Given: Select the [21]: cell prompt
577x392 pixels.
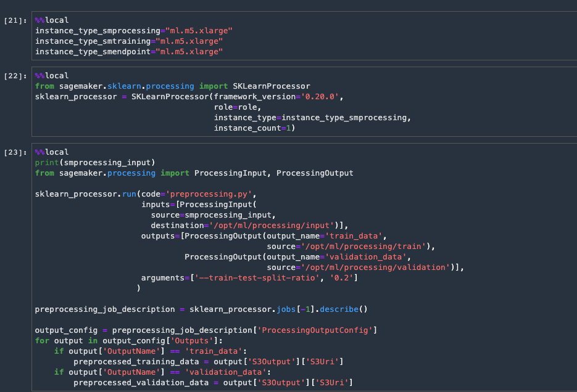Looking at the screenshot, I should pos(15,20).
